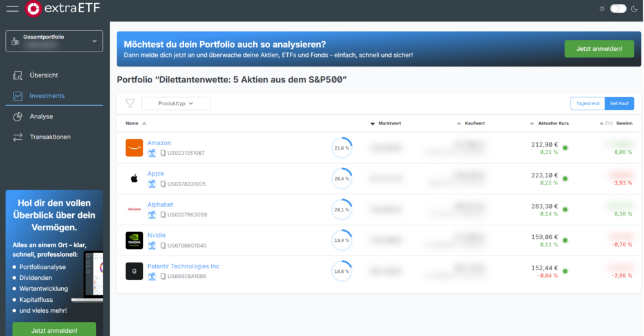Go to Übersicht in the sidebar

tap(43, 75)
